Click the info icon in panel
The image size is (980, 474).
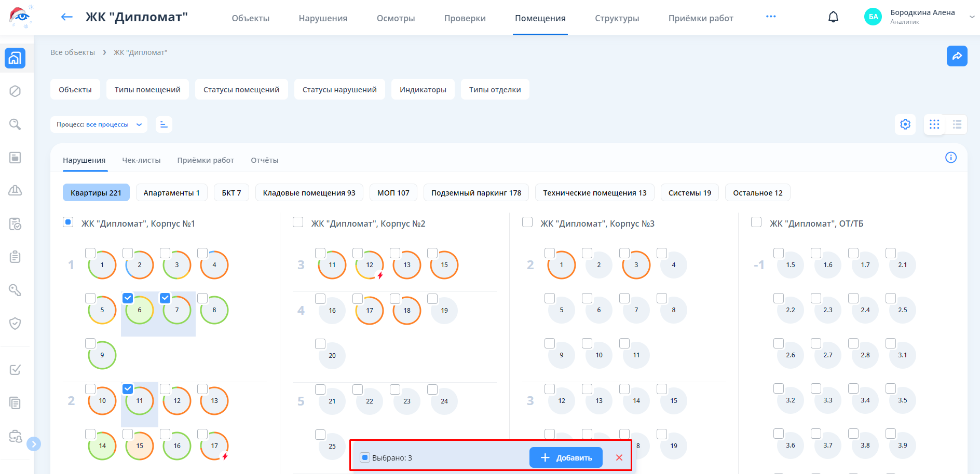click(x=950, y=158)
